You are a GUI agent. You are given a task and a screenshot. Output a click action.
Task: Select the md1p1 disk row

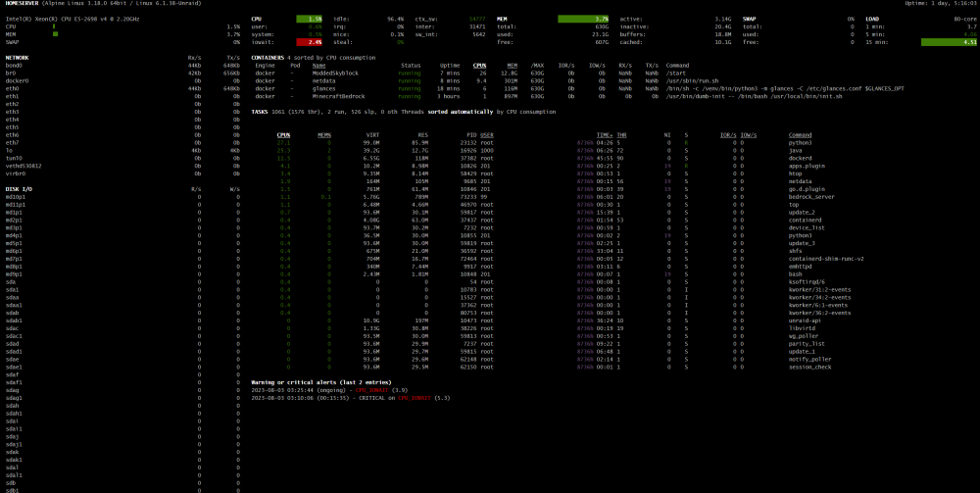(122, 213)
